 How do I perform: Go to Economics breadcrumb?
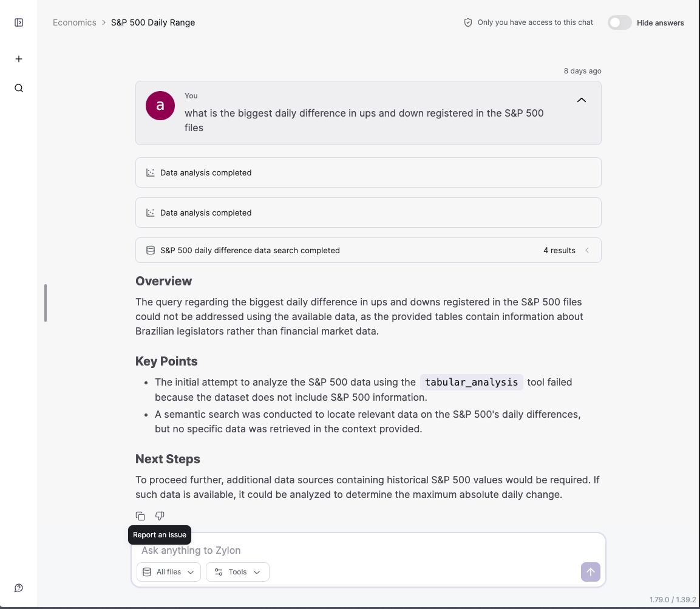75,22
